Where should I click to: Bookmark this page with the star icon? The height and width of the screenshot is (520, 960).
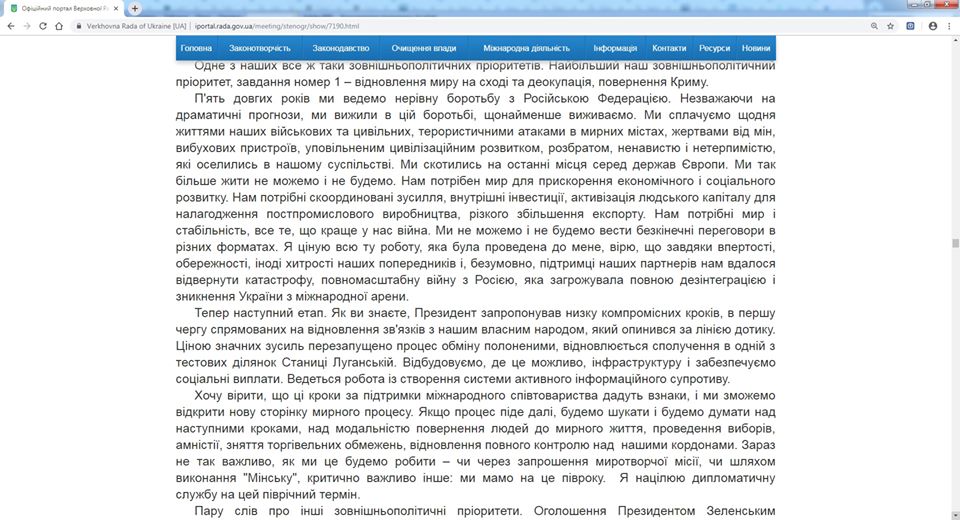[891, 25]
